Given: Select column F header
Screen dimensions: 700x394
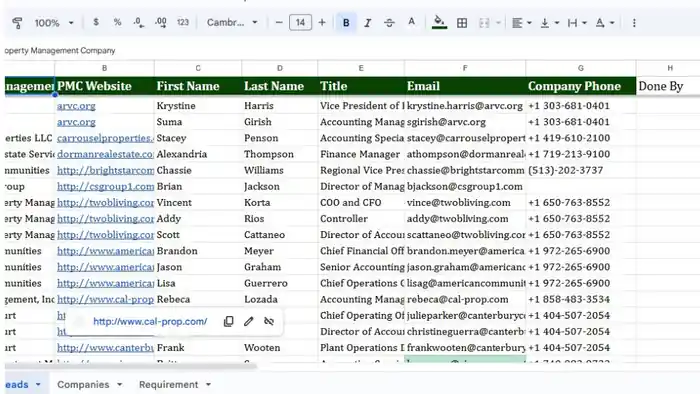Looking at the screenshot, I should coord(465,68).
